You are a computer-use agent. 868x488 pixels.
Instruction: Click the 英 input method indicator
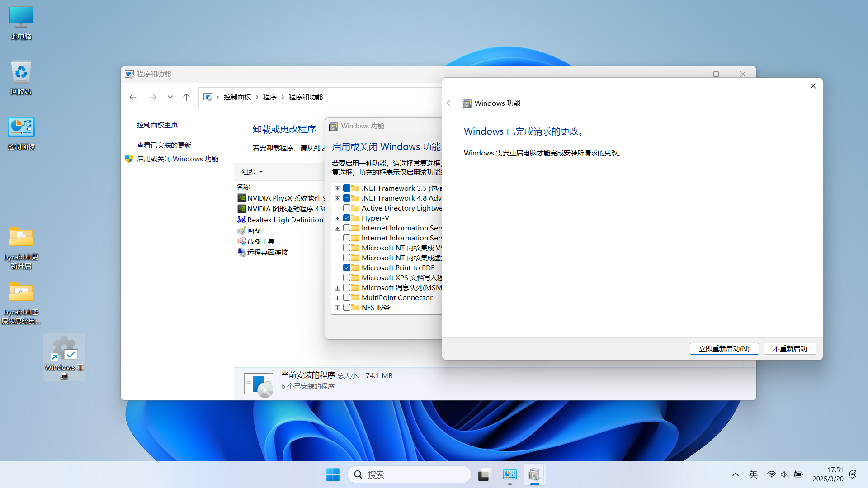point(753,474)
